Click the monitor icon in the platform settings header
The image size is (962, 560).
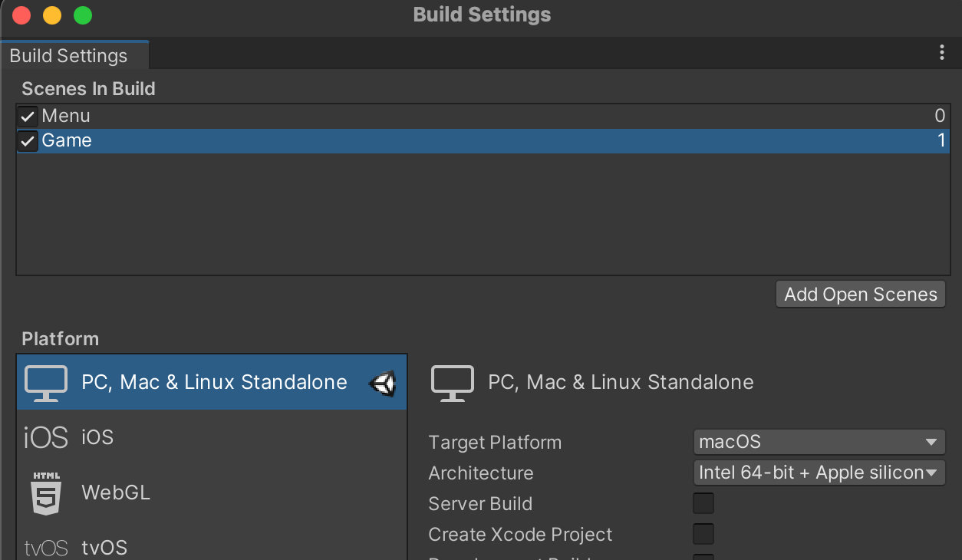453,382
